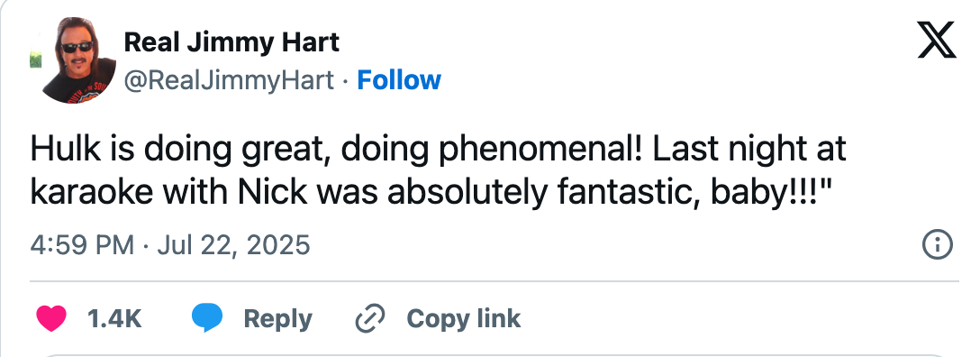Select the Reply text label
Viewport: 980px width, 357px height.
(277, 319)
